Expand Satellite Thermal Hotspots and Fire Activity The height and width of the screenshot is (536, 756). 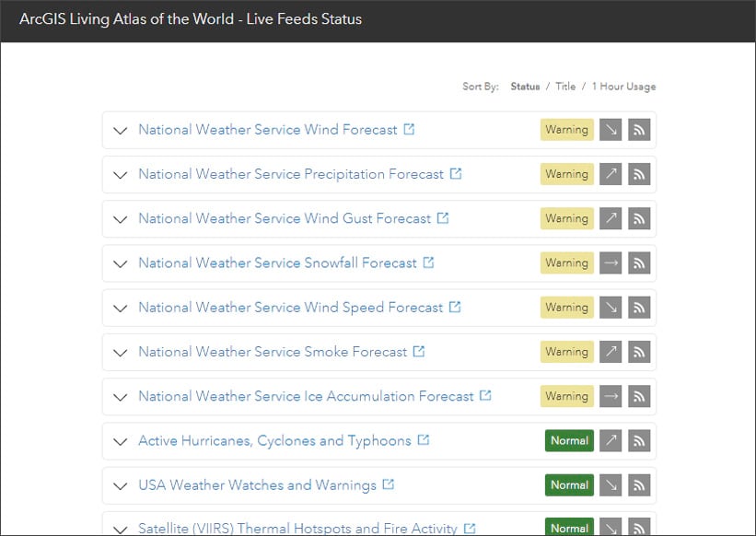pos(120,529)
